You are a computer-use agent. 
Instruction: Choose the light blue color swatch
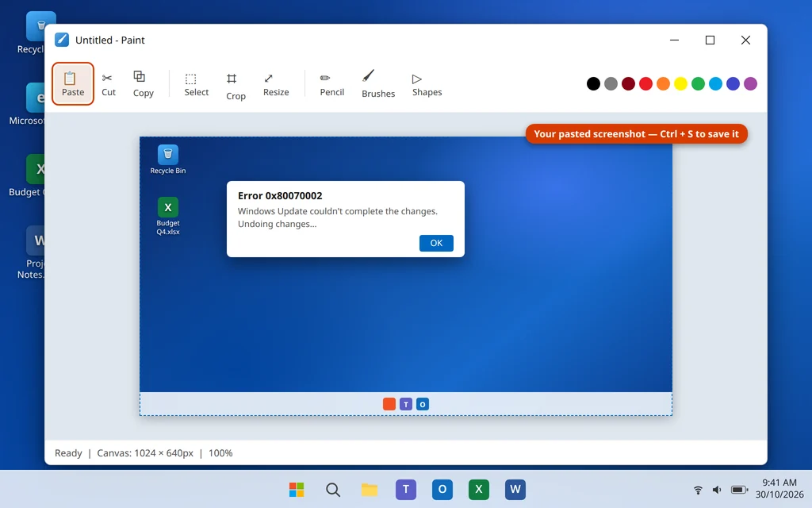716,83
